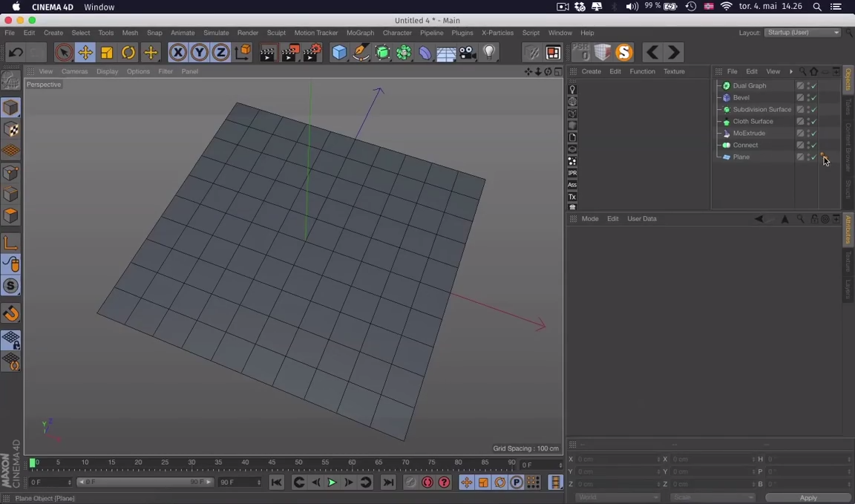
Task: Open the viewport Cameras menu
Action: [x=75, y=71]
